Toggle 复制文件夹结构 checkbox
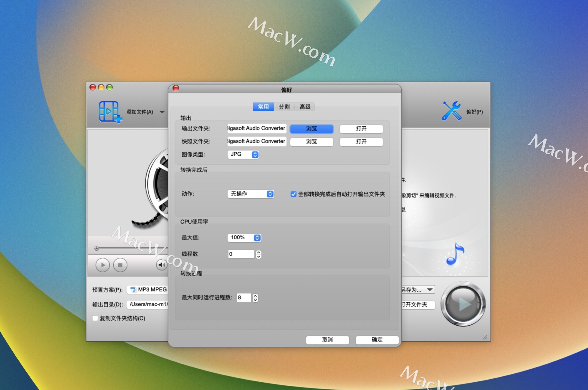This screenshot has height=390, width=588. pyautogui.click(x=95, y=318)
